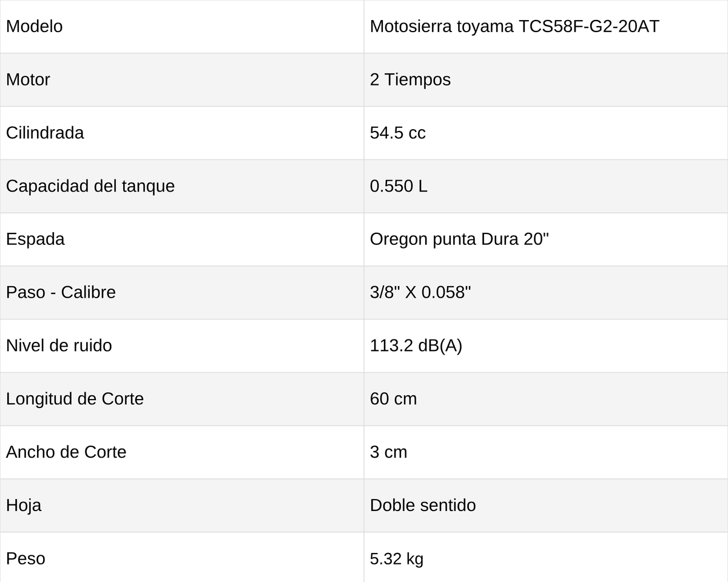728x582 pixels.
Task: Click Oregon punta Dura 20" text
Action: click(x=459, y=239)
